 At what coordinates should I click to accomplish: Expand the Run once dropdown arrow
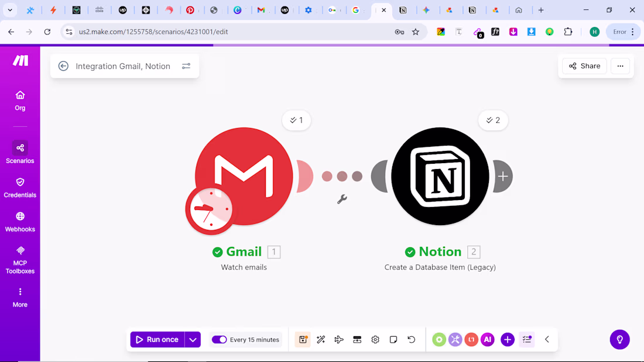click(x=193, y=339)
